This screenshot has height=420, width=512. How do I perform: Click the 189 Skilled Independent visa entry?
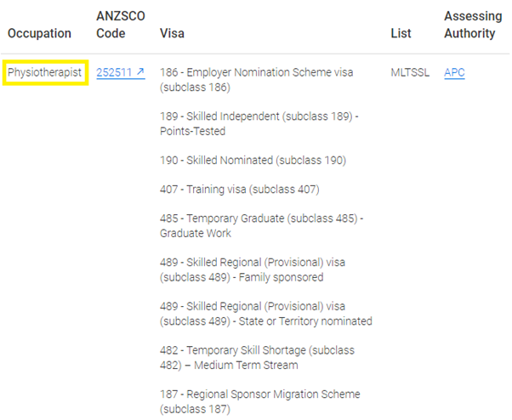[259, 123]
